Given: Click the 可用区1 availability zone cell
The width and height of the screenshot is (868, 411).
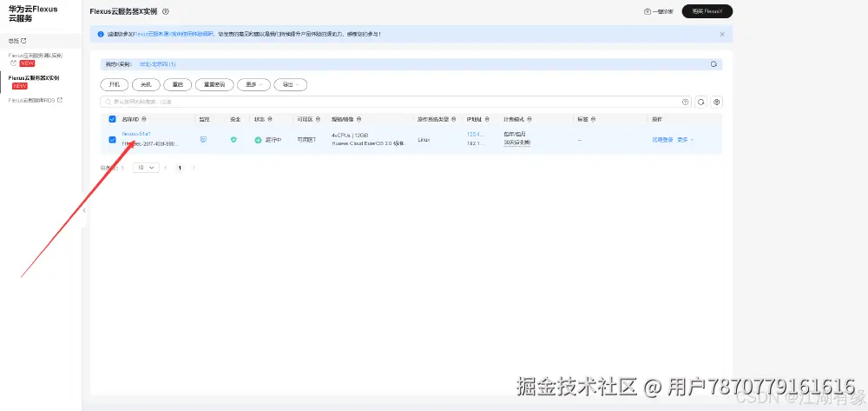Looking at the screenshot, I should (306, 140).
